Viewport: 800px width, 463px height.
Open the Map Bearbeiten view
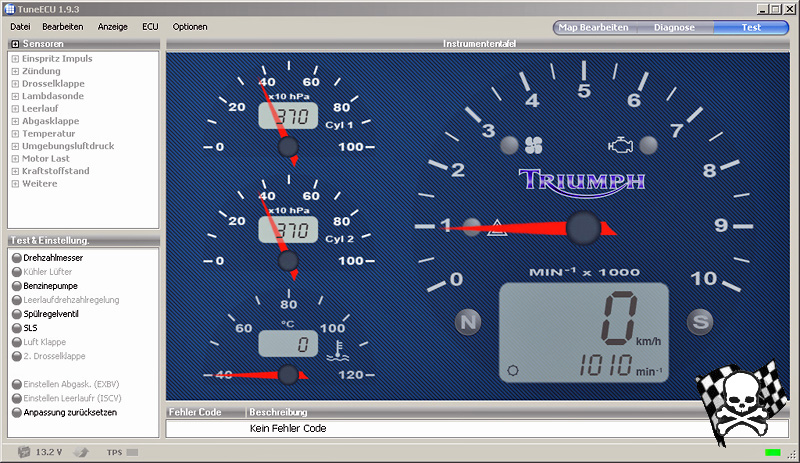593,27
